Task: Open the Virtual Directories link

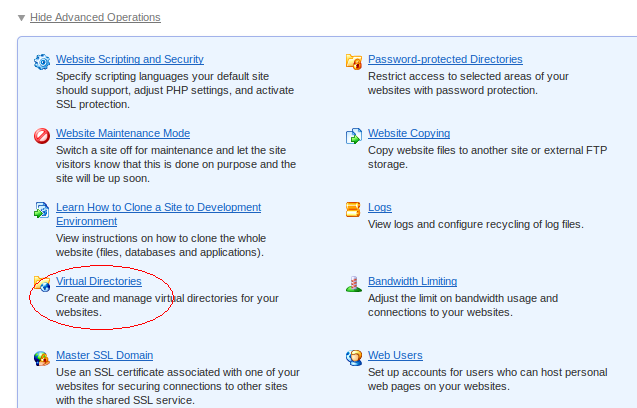Action: (99, 281)
